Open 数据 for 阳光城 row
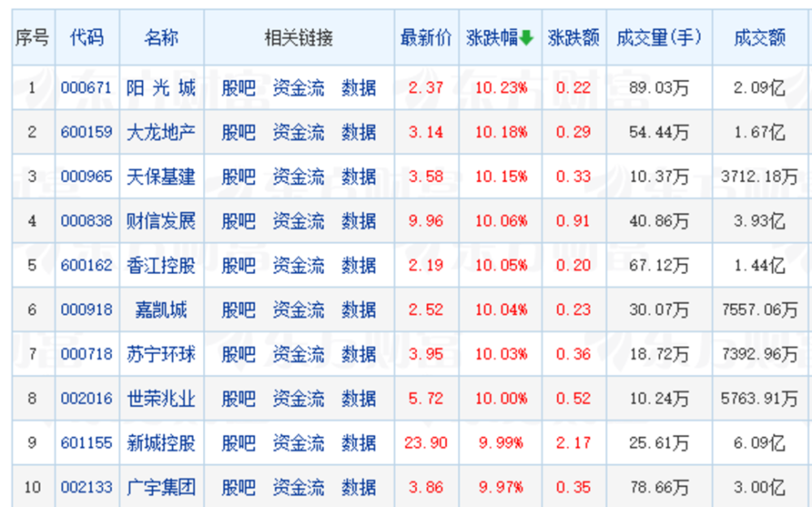The image size is (812, 507). coord(359,88)
